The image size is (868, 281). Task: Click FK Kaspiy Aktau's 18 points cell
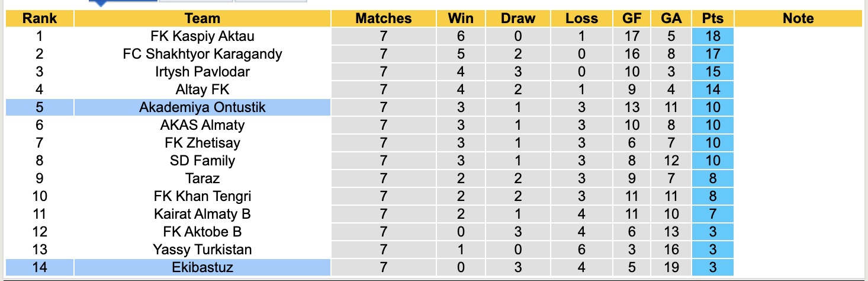pos(712,36)
